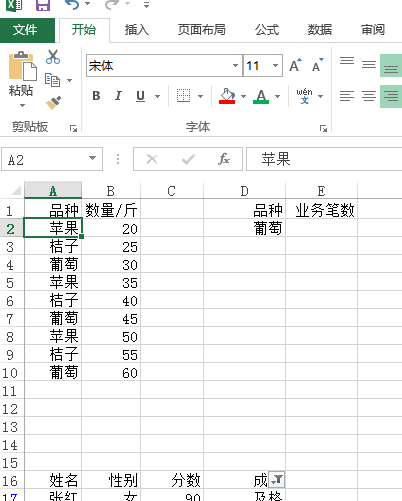
Task: Switch to the 插入 tab
Action: [137, 30]
